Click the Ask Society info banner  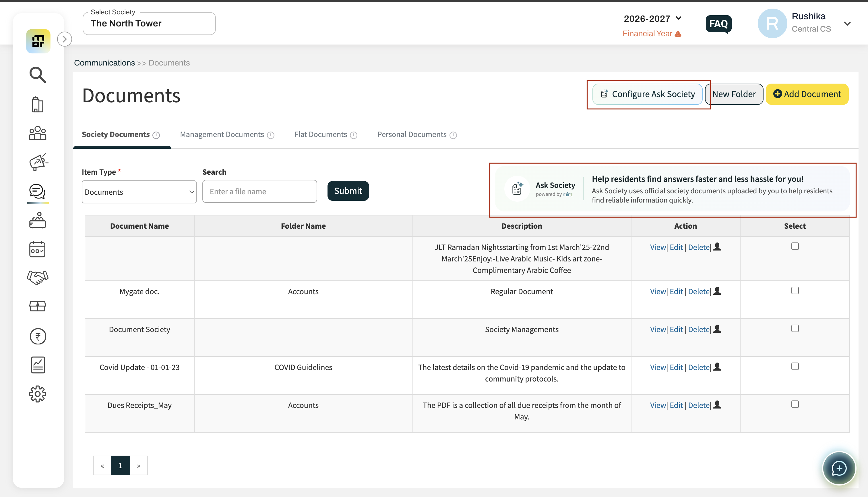tap(672, 189)
